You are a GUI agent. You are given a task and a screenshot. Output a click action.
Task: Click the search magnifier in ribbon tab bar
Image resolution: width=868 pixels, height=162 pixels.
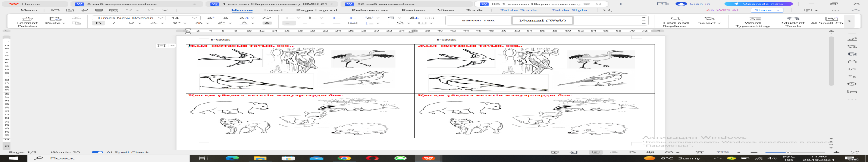pos(608,10)
